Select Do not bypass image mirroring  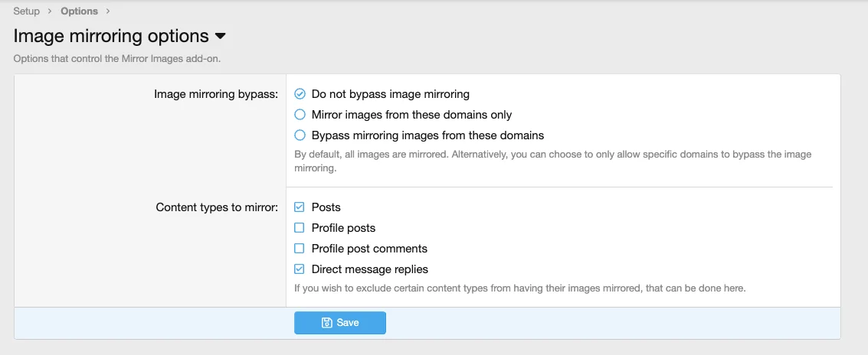[300, 94]
